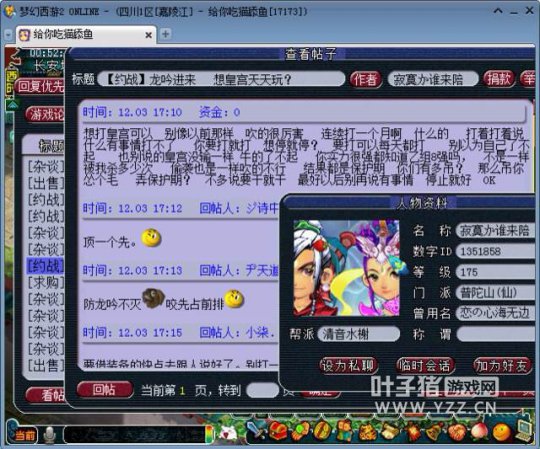Click the empty 称谓 field

[x=496, y=334]
